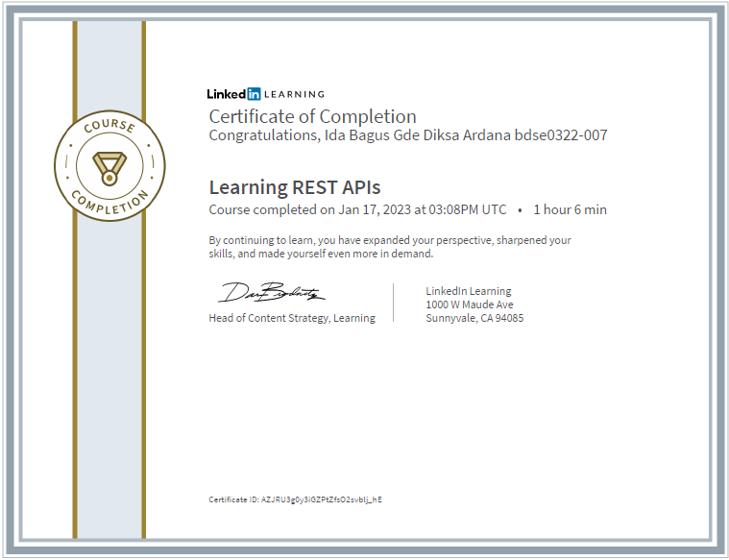
Task: Click the medal icon inside the badge
Action: click(x=109, y=168)
